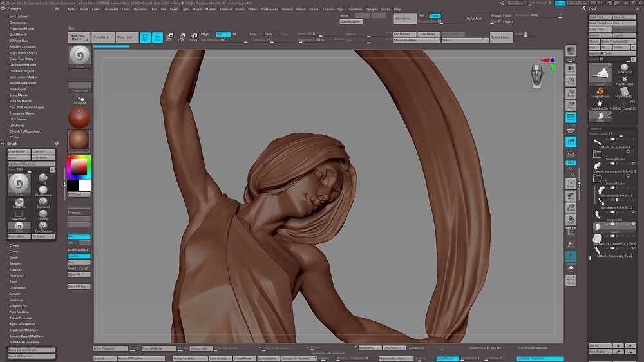The width and height of the screenshot is (644, 362).
Task: Toggle the Zsub button
Action: tap(268, 34)
